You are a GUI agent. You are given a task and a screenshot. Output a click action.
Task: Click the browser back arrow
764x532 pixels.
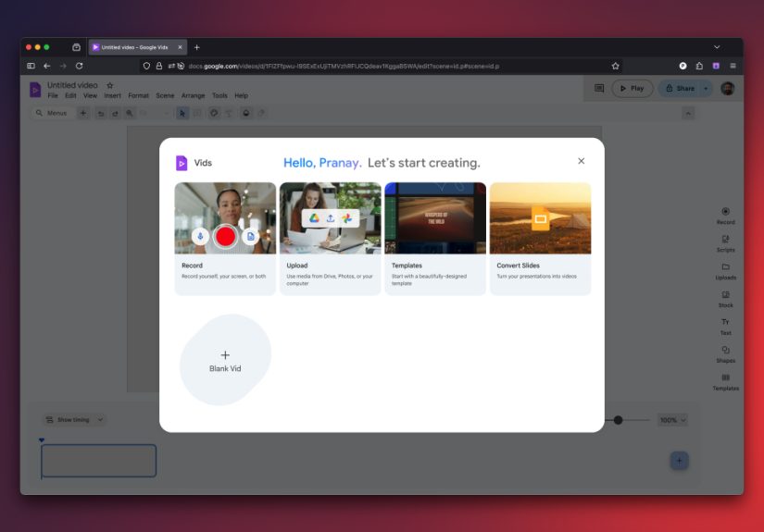(x=47, y=66)
